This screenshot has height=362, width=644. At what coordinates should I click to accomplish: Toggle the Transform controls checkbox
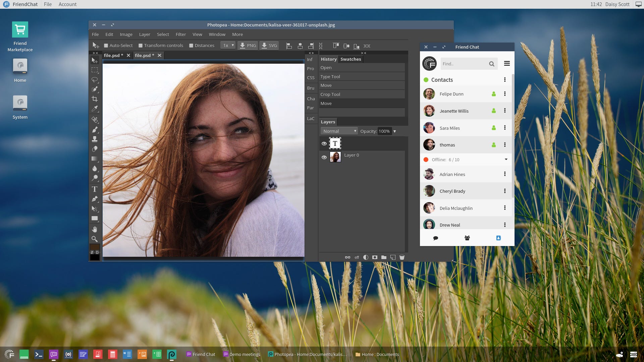click(x=141, y=46)
